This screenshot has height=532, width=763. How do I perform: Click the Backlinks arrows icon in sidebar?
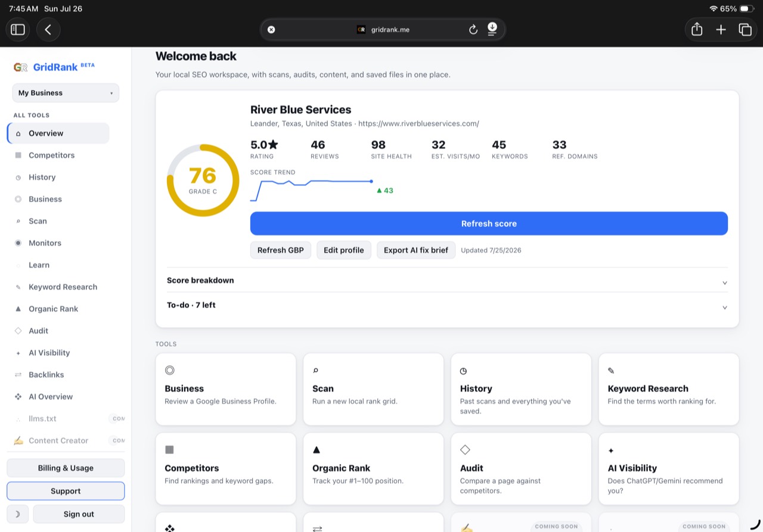[18, 375]
